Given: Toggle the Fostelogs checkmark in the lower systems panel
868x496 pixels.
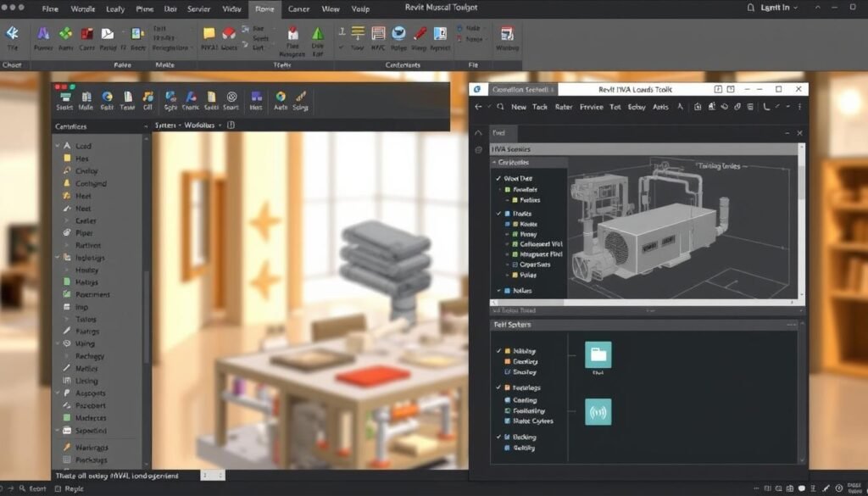Looking at the screenshot, I should click(x=498, y=387).
